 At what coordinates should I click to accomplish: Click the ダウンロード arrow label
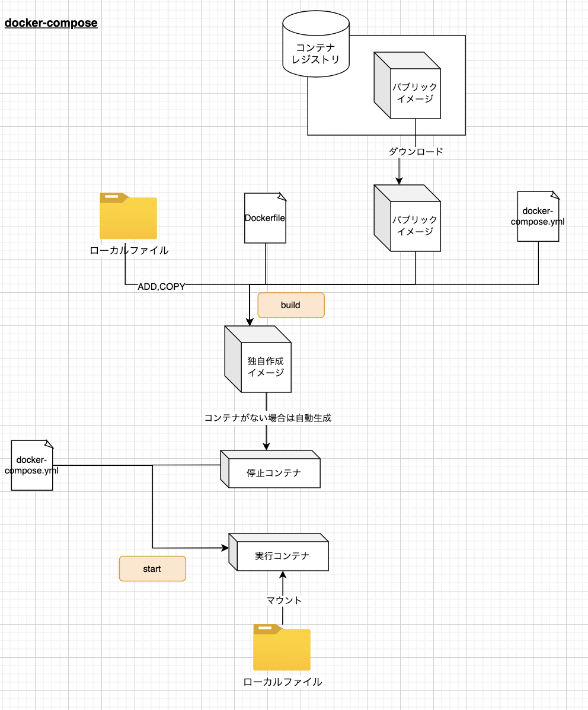tap(416, 152)
